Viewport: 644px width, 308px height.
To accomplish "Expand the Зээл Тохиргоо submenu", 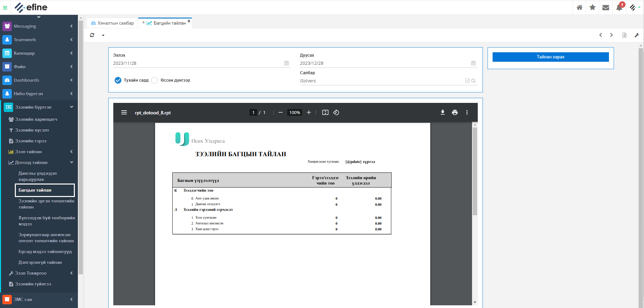I will pyautogui.click(x=71, y=273).
